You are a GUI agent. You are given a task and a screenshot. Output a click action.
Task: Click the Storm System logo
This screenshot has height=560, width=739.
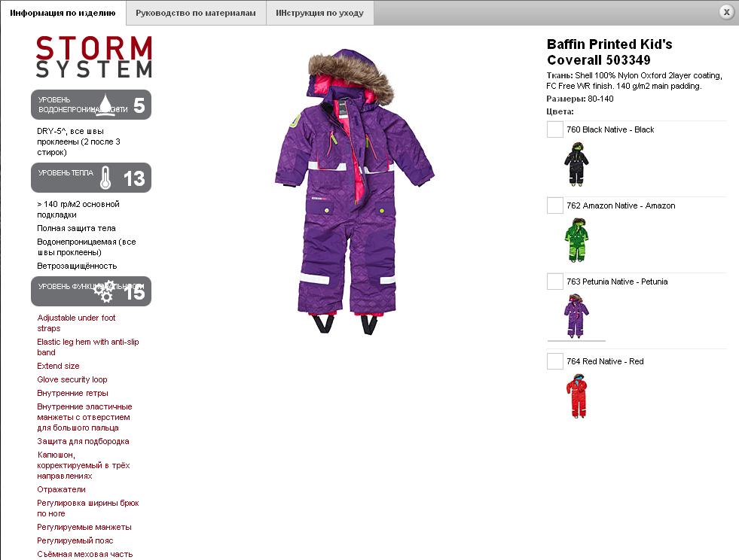(94, 57)
